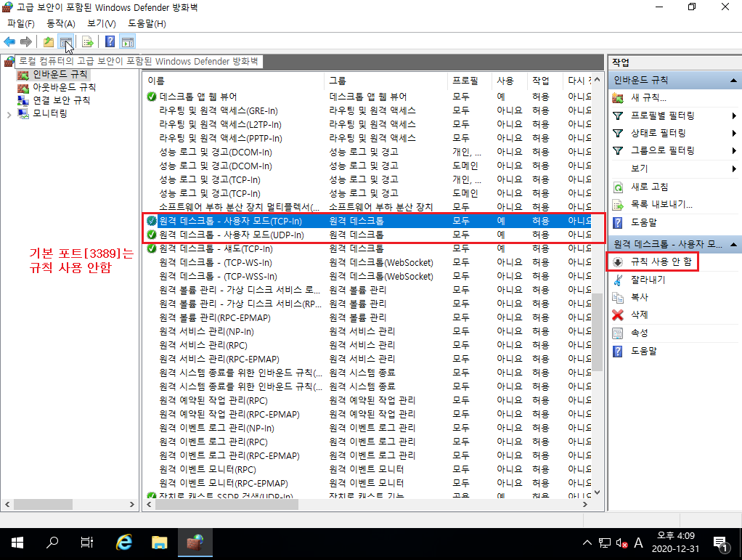
Task: Click the 복사 copy icon
Action: point(618,297)
